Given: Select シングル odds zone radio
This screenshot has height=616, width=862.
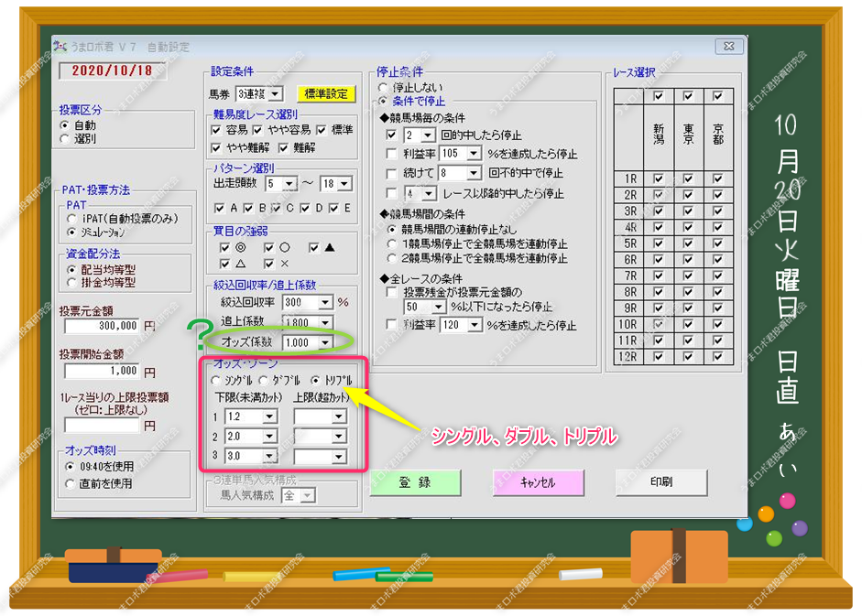Looking at the screenshot, I should click(x=216, y=380).
